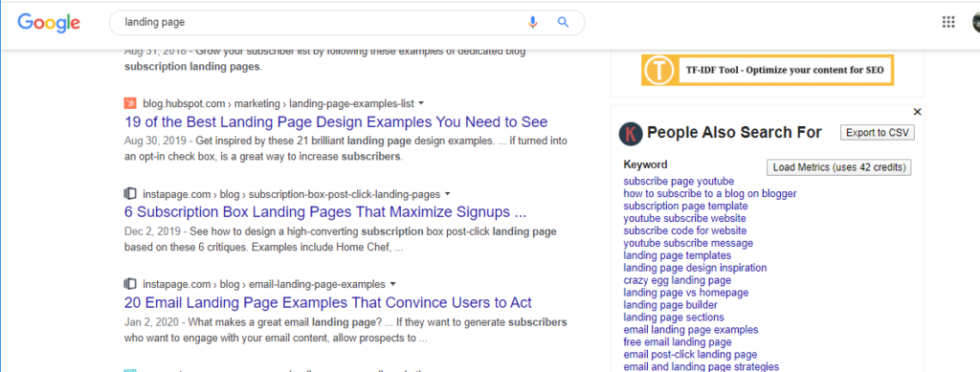Click the blog.hubspot.com breadcrumb URL
The image size is (980, 372).
point(278,103)
